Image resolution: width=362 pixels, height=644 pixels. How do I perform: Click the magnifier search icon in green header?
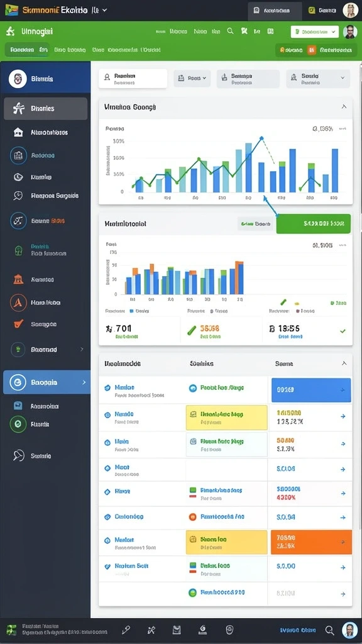pyautogui.click(x=230, y=31)
